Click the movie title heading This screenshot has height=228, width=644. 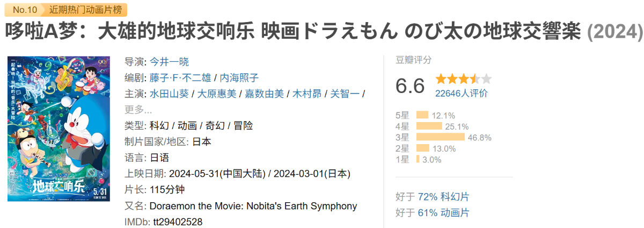click(x=324, y=32)
